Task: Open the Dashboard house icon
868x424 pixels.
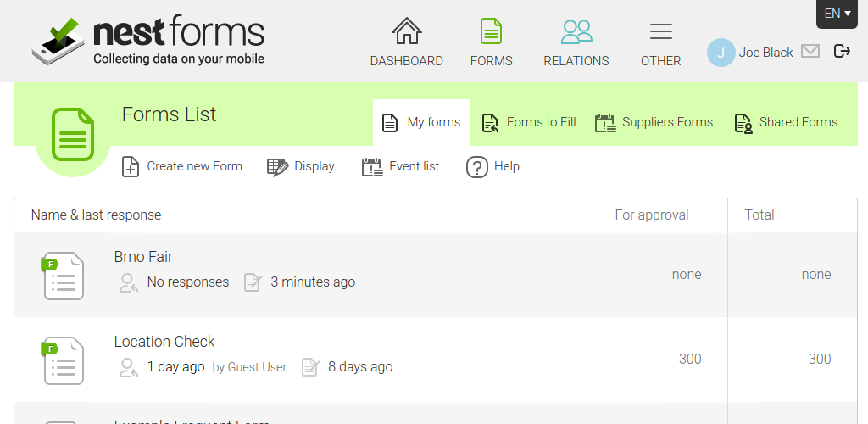Action: click(406, 31)
